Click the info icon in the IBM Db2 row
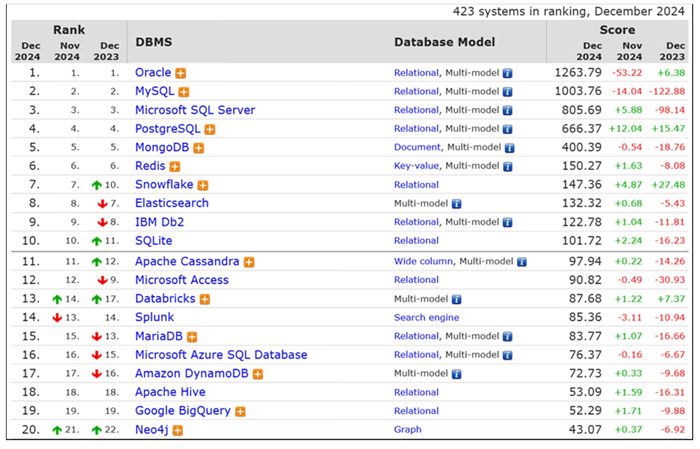 [x=507, y=223]
